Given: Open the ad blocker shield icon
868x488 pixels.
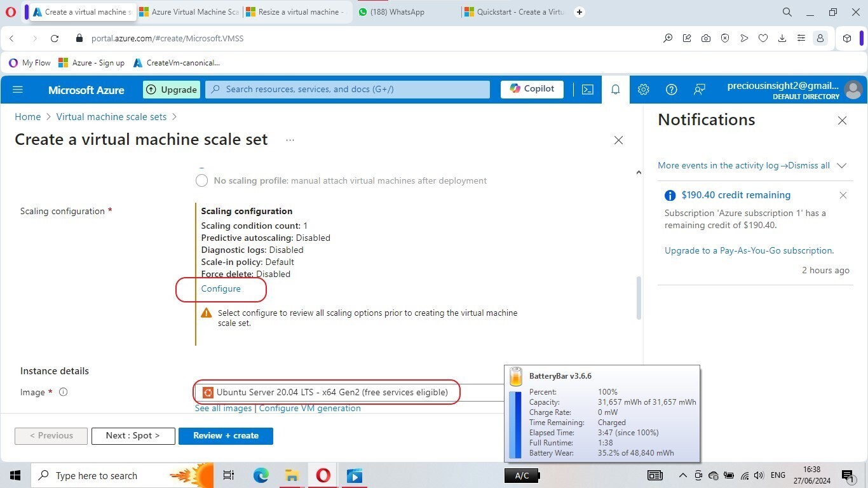Looking at the screenshot, I should click(x=725, y=38).
